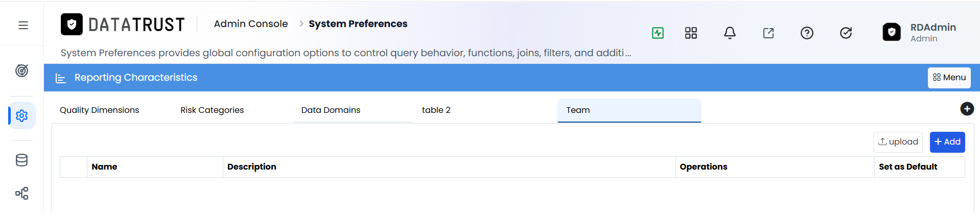
Task: Click the DATATRUST wordmark
Action: pos(136,25)
